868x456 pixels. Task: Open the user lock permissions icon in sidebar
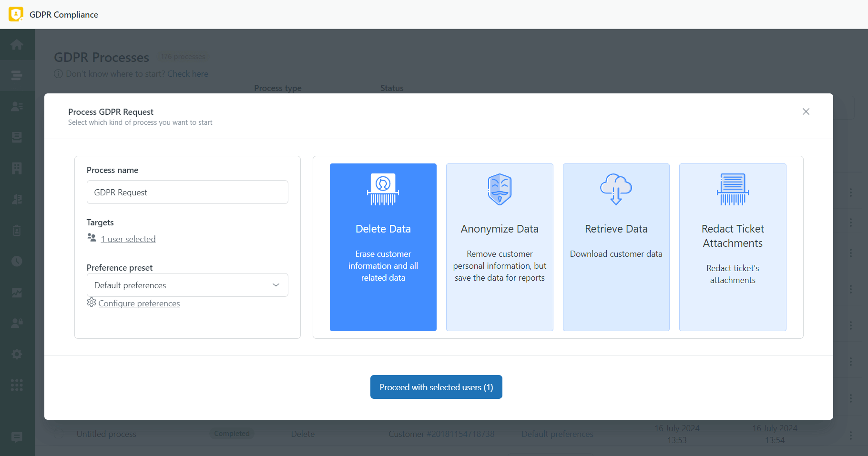17,323
